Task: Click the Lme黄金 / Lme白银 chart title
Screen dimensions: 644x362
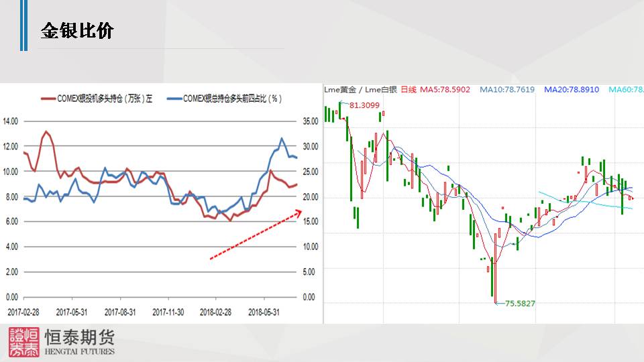Action: pyautogui.click(x=361, y=89)
